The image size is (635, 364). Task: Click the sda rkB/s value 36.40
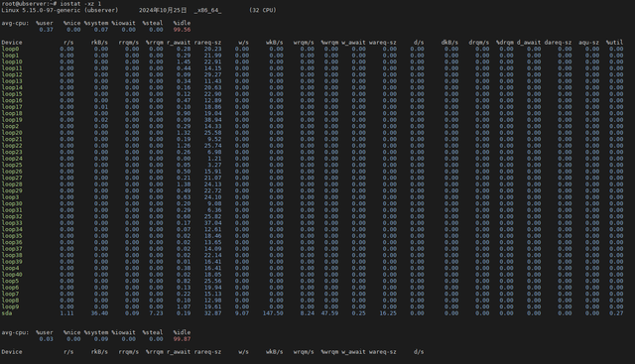[x=99, y=313]
